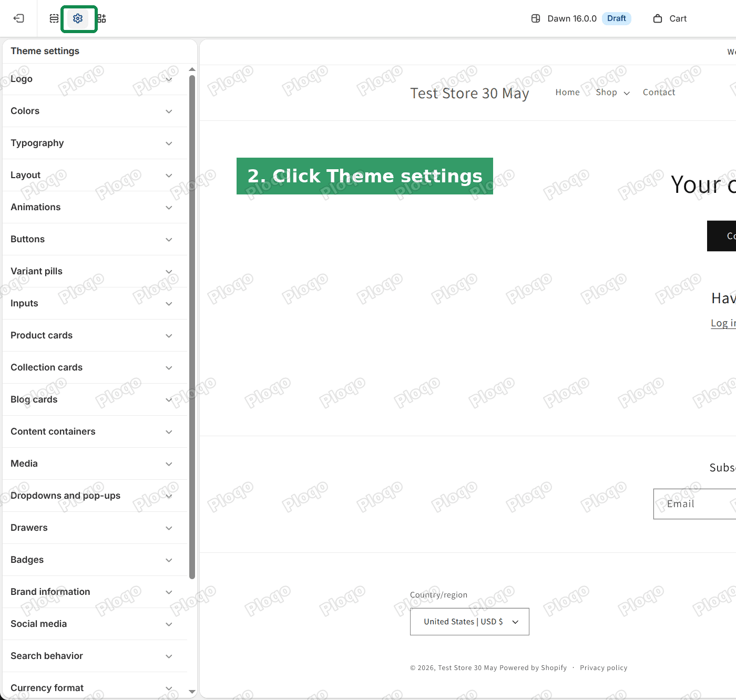This screenshot has width=736, height=700.
Task: Expand the Social media section
Action: point(95,624)
